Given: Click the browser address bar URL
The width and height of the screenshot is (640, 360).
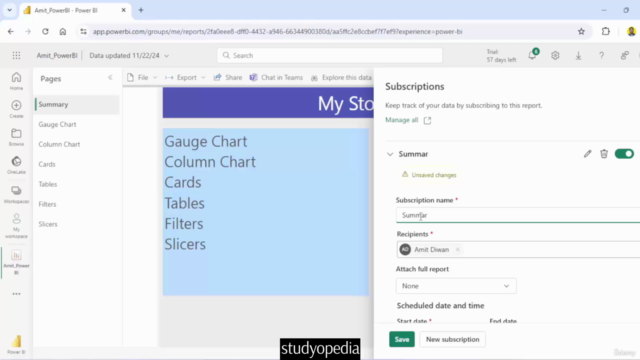Looking at the screenshot, I should click(x=278, y=31).
